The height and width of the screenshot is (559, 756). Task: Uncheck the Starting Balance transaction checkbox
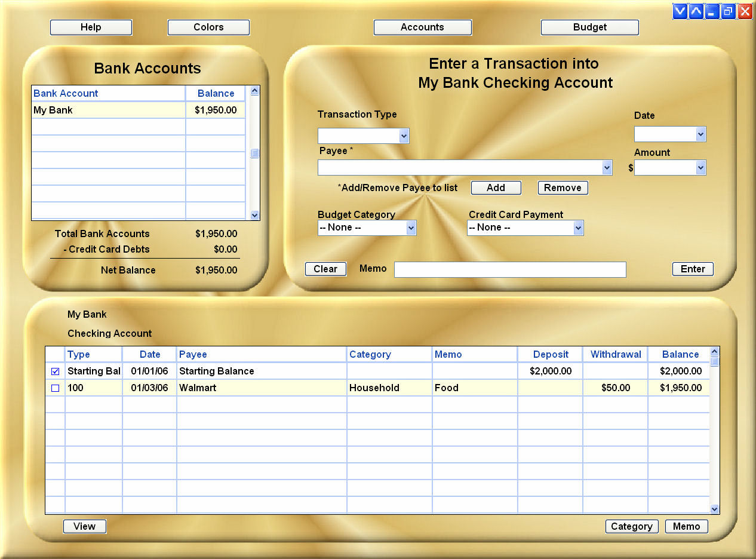pos(55,371)
